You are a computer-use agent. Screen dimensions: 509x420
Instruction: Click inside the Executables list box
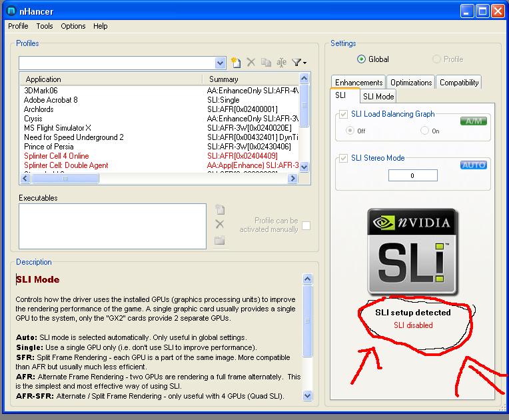pos(113,227)
